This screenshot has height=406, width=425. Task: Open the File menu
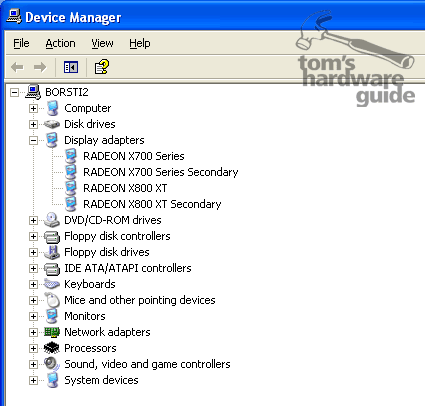click(21, 43)
